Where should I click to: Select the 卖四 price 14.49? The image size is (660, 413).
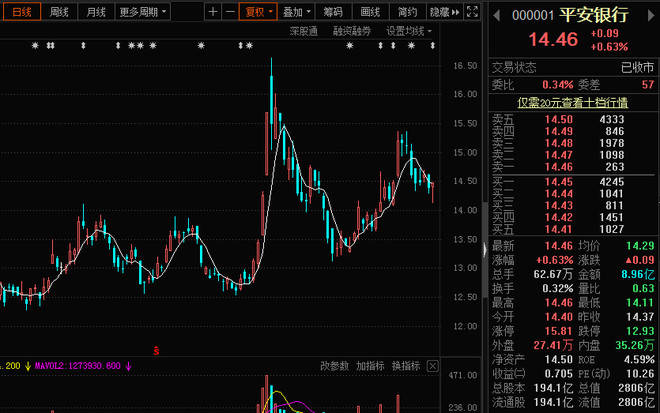click(x=559, y=131)
